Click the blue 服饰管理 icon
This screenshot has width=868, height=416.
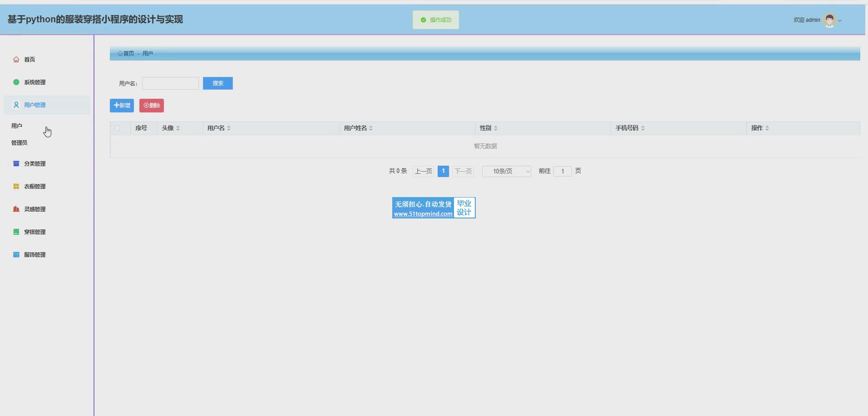(x=16, y=254)
